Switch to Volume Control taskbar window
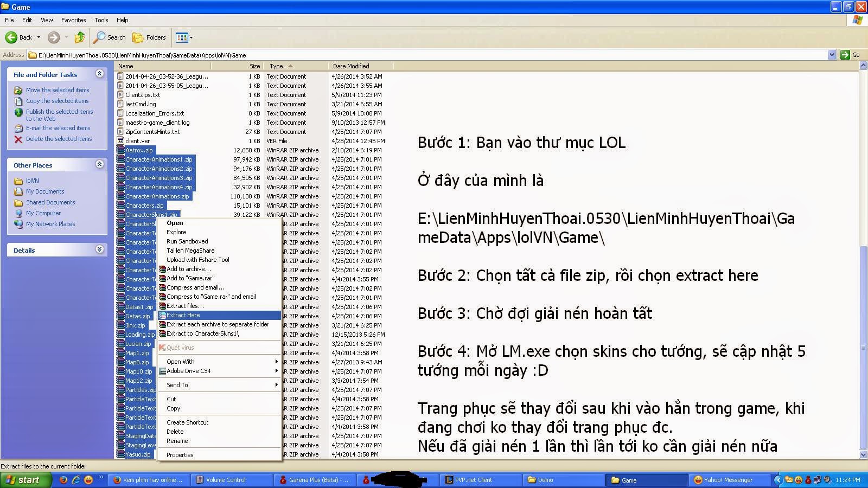The width and height of the screenshot is (868, 488). [233, 480]
